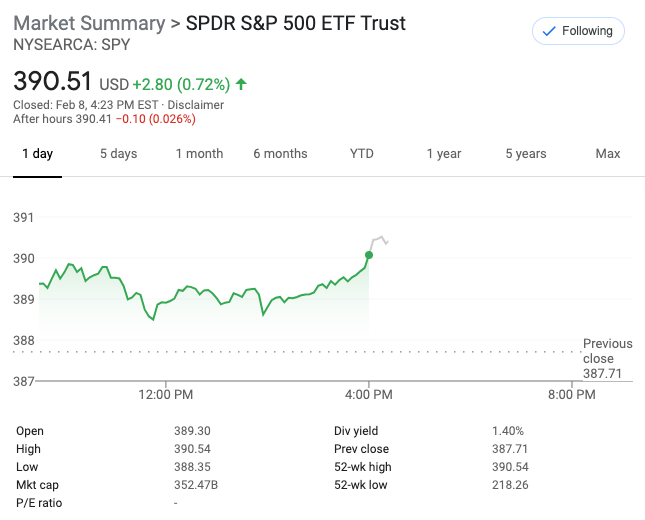Click the Div yield 1.40% value
The image size is (645, 520).
point(507,431)
